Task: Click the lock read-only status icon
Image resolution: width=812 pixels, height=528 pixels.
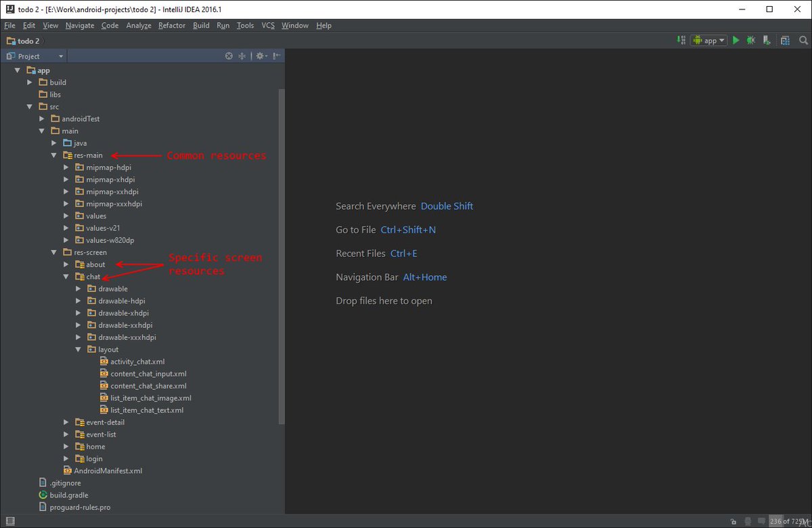Action: [x=734, y=522]
